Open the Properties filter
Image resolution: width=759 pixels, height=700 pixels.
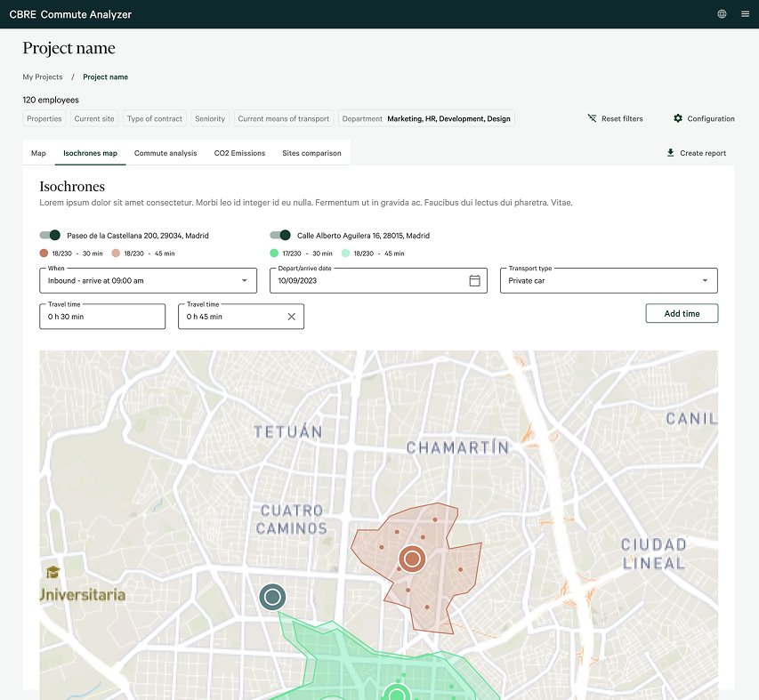(x=44, y=118)
